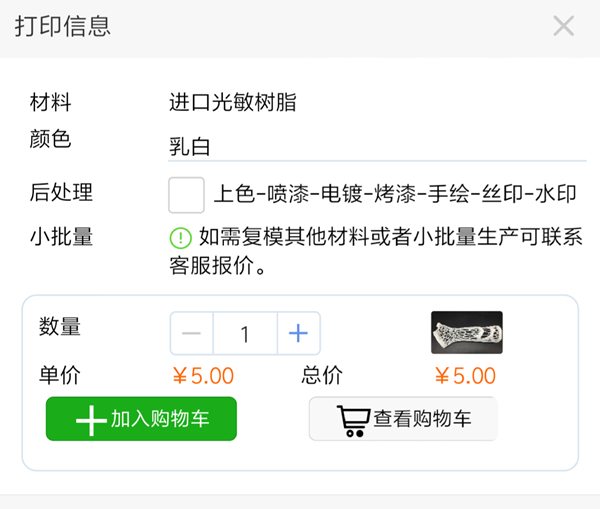The height and width of the screenshot is (509, 600).
Task: Click the 总价 amount ¥5.00
Action: coord(465,376)
